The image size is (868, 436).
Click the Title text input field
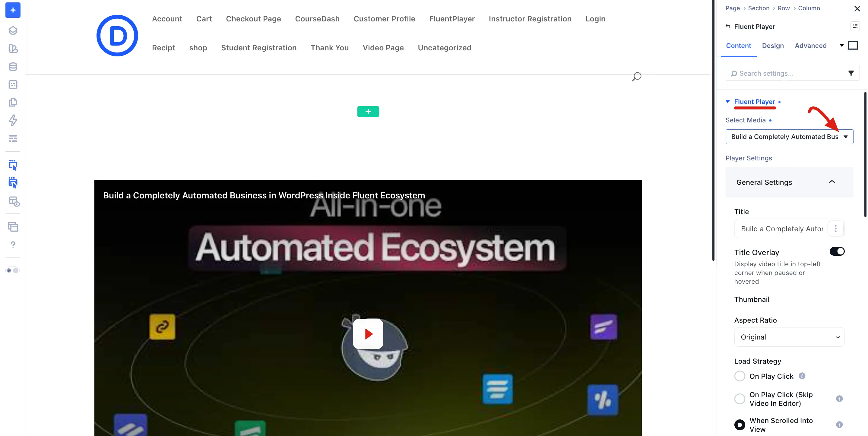coord(781,229)
